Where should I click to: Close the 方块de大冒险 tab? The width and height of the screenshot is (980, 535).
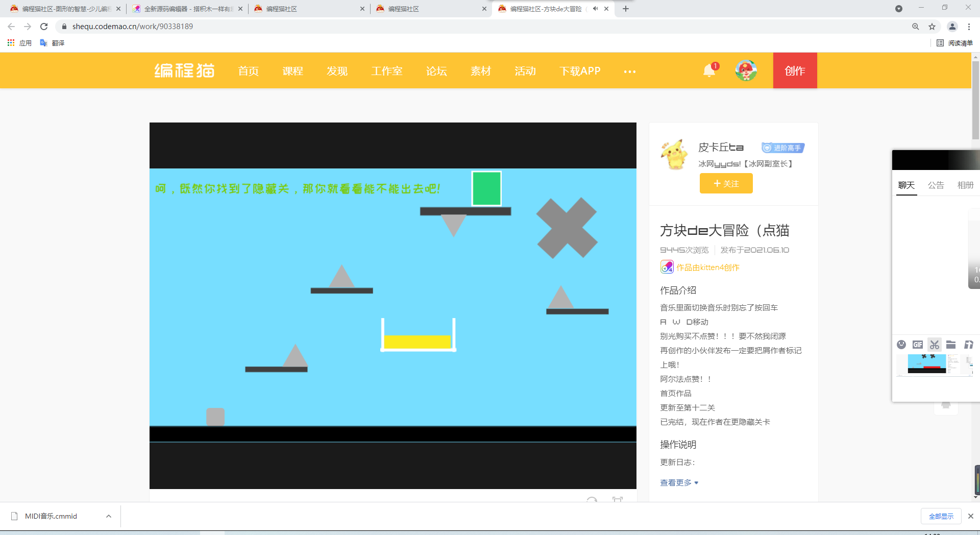[x=606, y=9]
